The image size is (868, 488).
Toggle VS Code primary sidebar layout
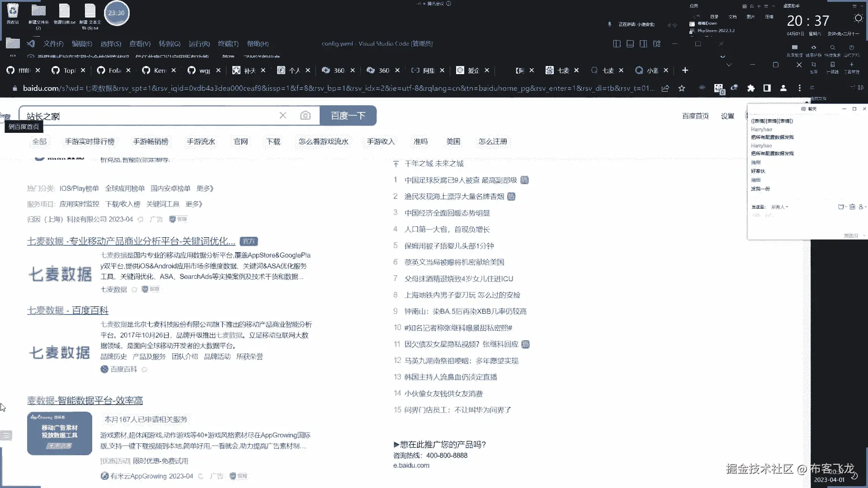(617, 44)
